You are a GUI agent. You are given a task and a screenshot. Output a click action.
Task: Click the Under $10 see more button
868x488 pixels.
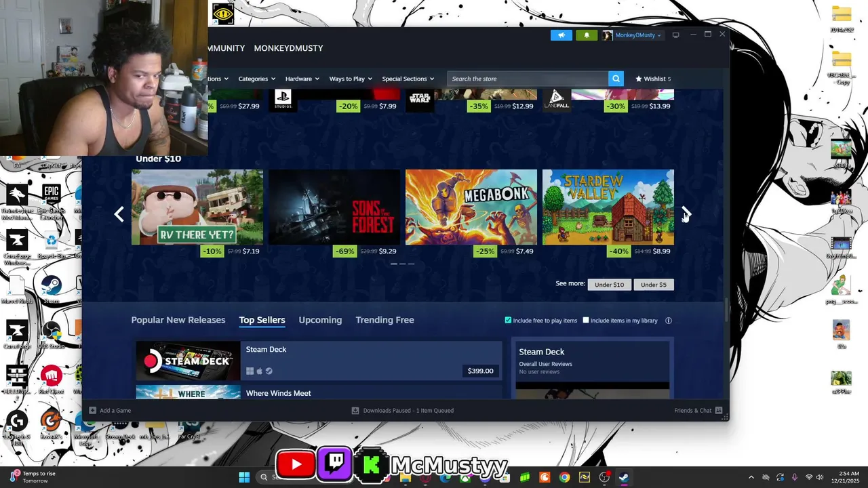click(x=609, y=285)
